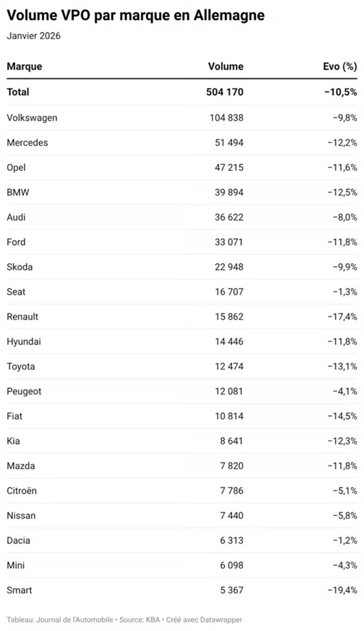Click BMW evolution value −12,5%

[x=342, y=192]
